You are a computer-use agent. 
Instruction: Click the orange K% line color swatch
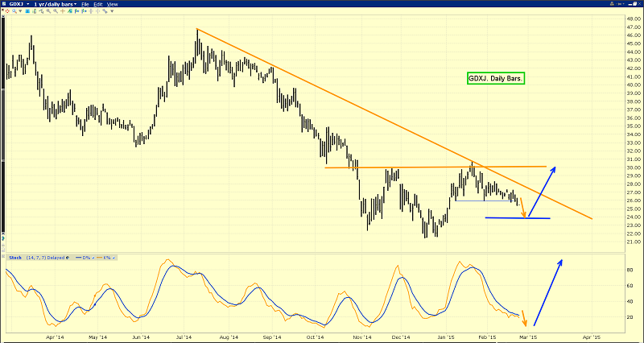pyautogui.click(x=99, y=258)
